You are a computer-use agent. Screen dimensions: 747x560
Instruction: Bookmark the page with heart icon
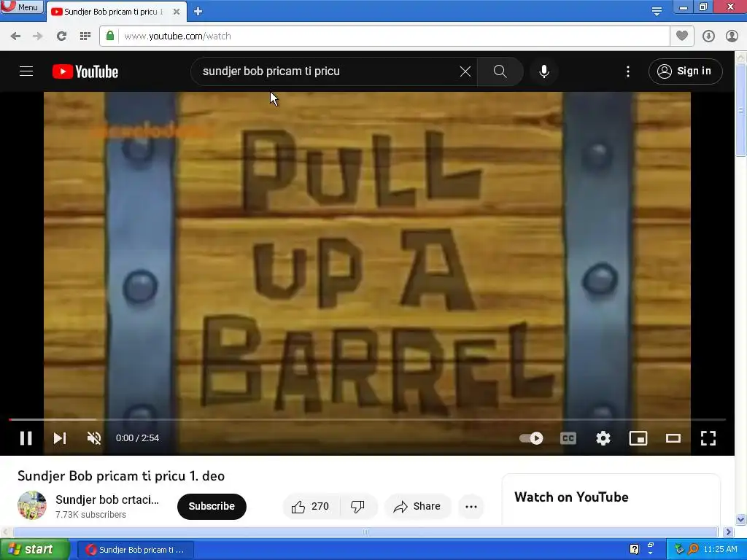pyautogui.click(x=682, y=36)
